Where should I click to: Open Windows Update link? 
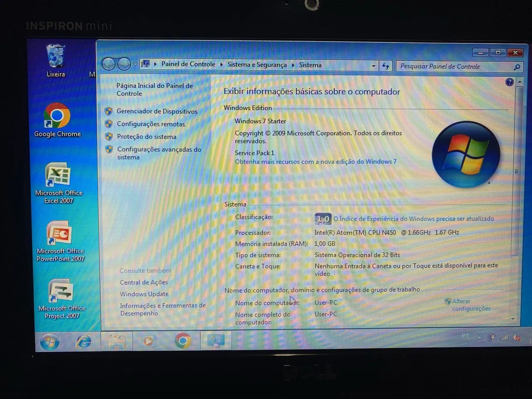point(144,294)
